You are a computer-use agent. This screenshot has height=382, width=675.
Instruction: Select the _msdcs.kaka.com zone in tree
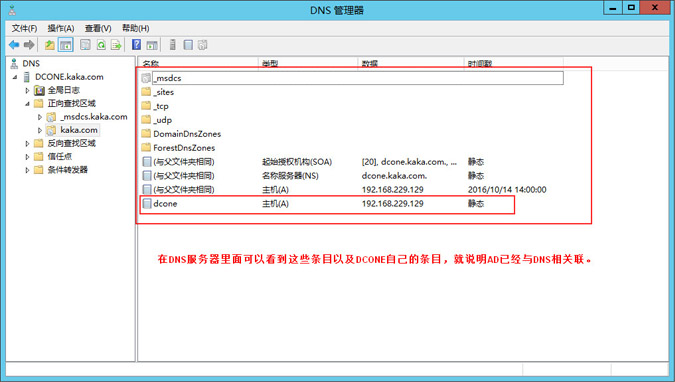pyautogui.click(x=94, y=117)
